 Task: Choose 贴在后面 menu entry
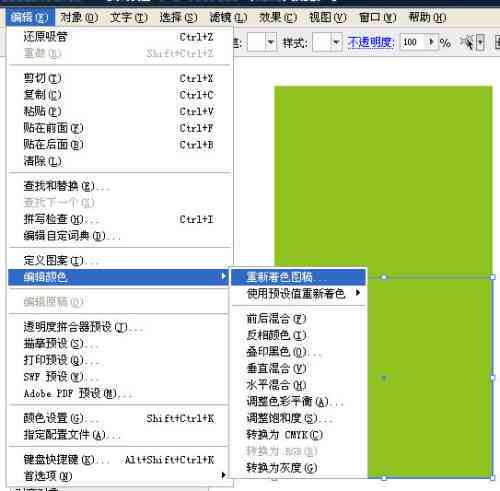[x=119, y=145]
